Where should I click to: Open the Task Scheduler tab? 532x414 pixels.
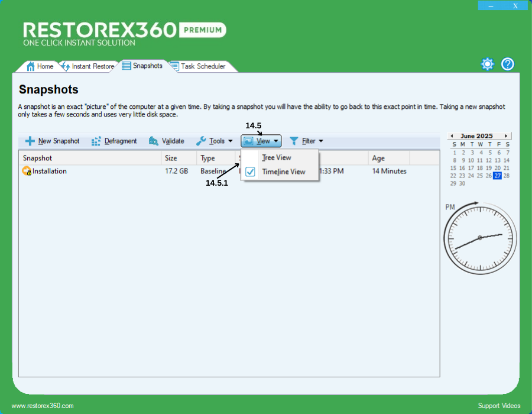[198, 66]
